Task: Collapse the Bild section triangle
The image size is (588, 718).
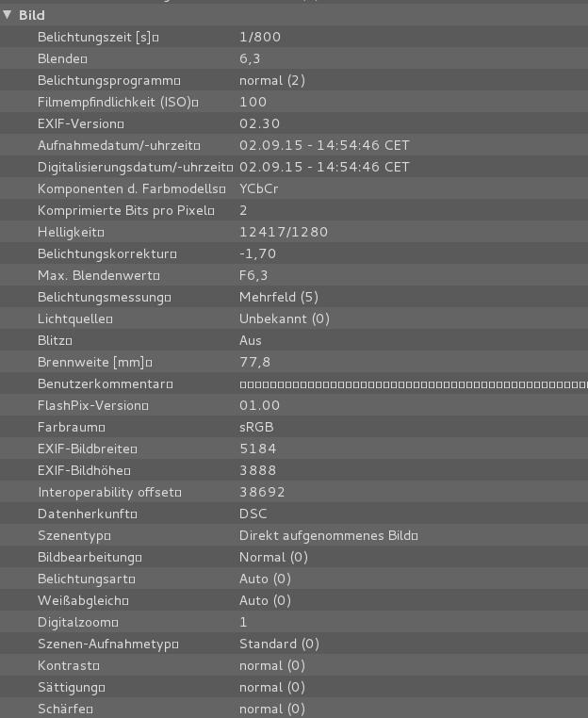Action: click(8, 15)
